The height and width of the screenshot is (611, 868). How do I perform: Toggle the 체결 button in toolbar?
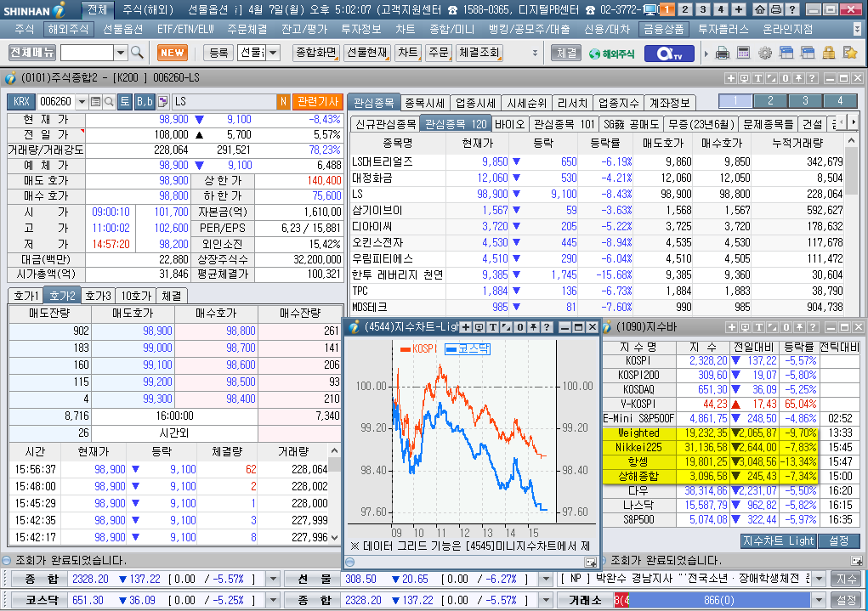(565, 54)
